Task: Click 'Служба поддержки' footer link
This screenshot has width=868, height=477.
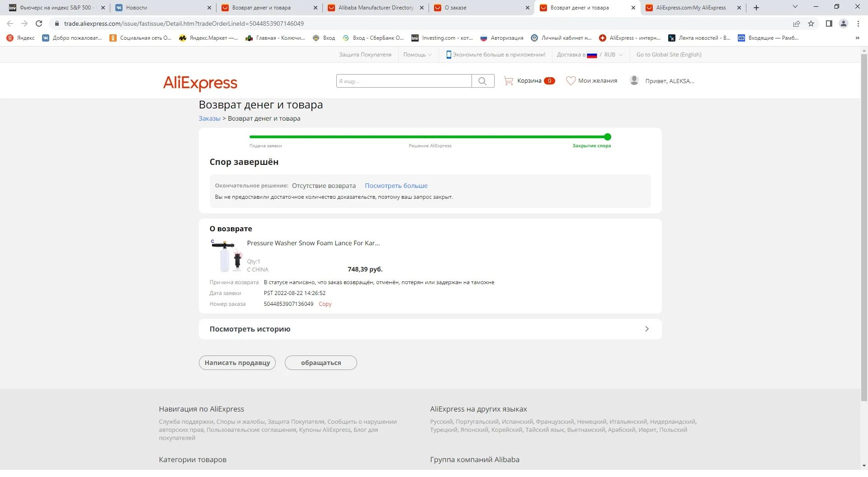Action: coord(186,422)
